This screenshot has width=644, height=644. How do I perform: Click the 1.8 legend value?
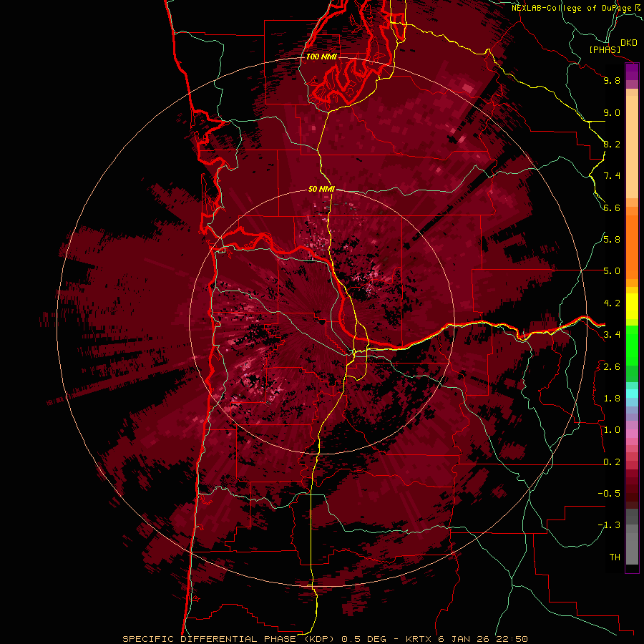point(612,399)
